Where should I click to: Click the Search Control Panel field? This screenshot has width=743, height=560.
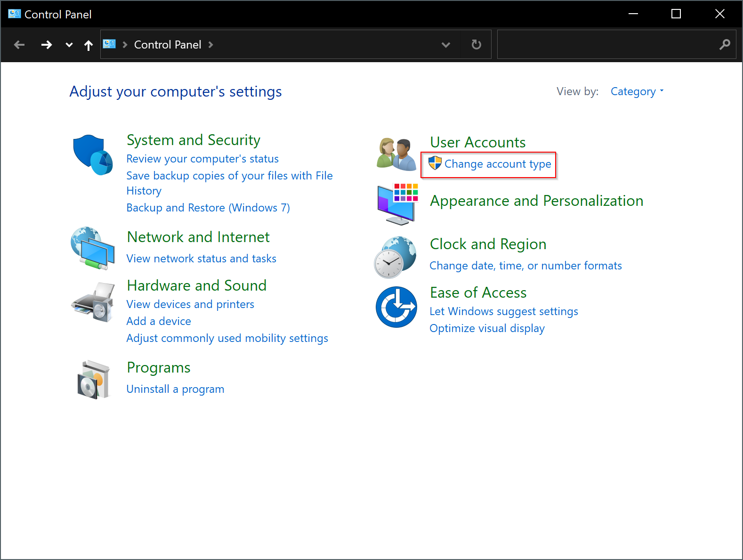click(x=616, y=44)
